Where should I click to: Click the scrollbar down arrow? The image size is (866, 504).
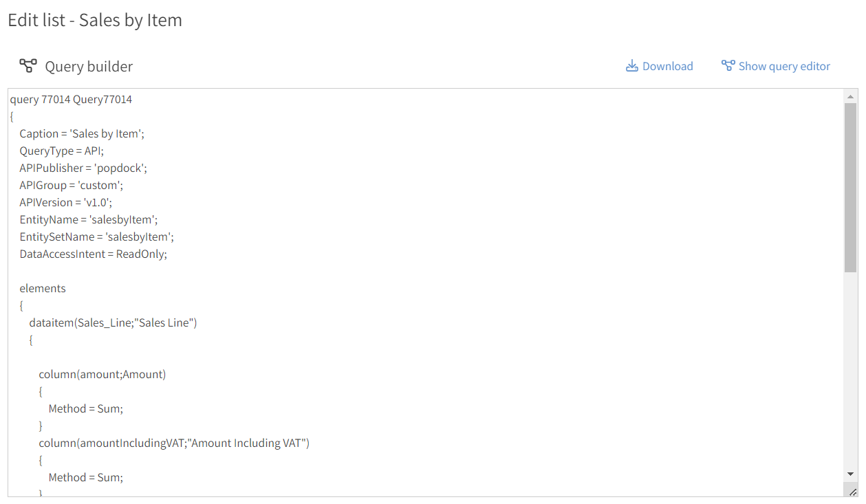coord(851,474)
